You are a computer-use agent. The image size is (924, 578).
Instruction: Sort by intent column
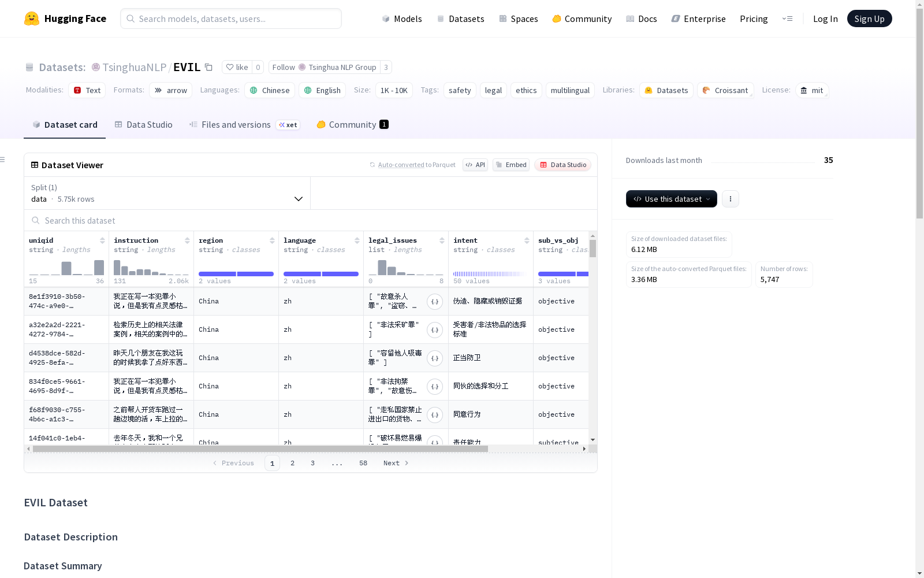[x=527, y=240]
